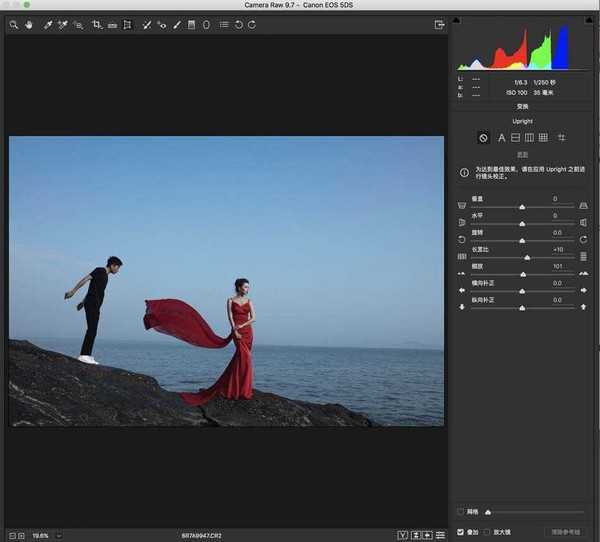Open the preview preferences menu icon
Image resolution: width=600 pixels, height=542 pixels.
[441, 535]
